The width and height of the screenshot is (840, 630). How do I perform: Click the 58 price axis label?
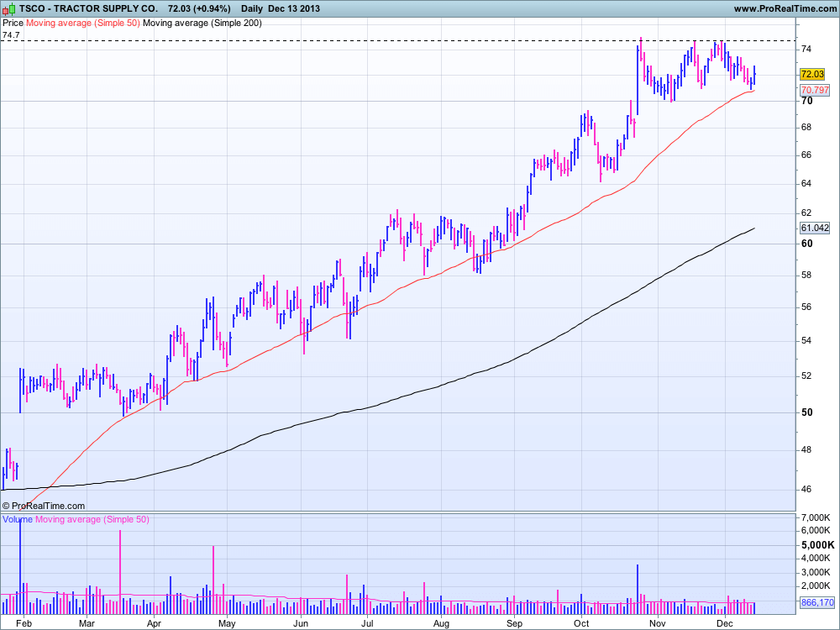click(x=806, y=275)
